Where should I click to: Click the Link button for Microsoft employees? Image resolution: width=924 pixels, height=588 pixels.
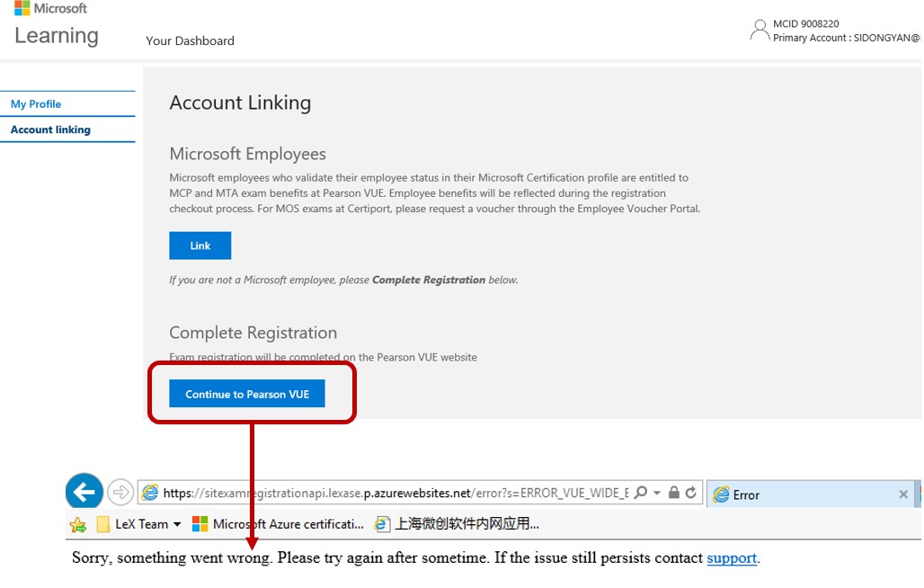pyautogui.click(x=200, y=245)
